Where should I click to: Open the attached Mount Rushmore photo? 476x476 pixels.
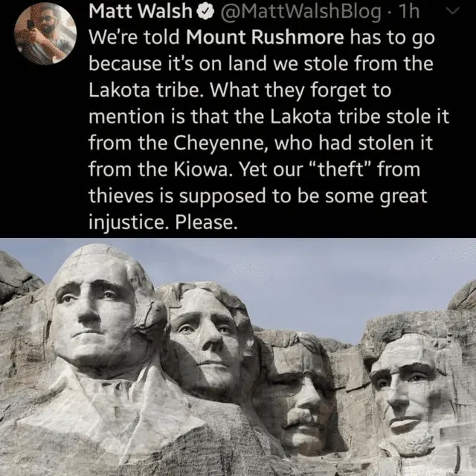point(238,357)
